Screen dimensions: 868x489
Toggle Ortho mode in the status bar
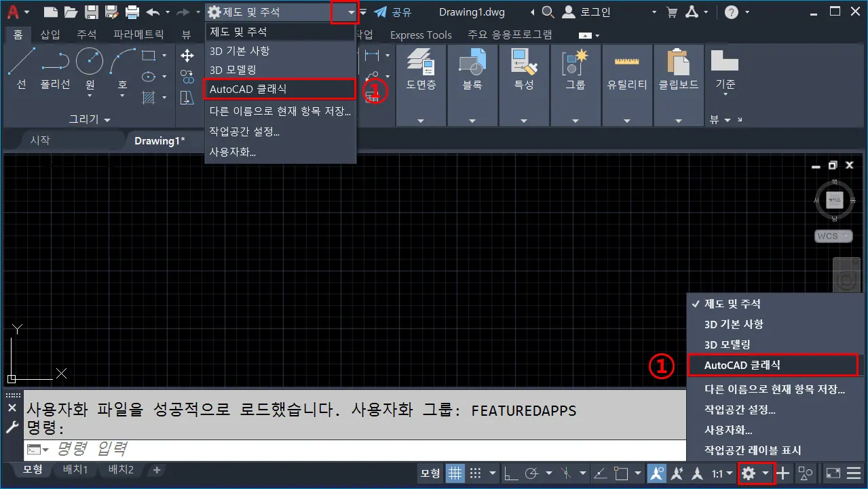pyautogui.click(x=512, y=473)
